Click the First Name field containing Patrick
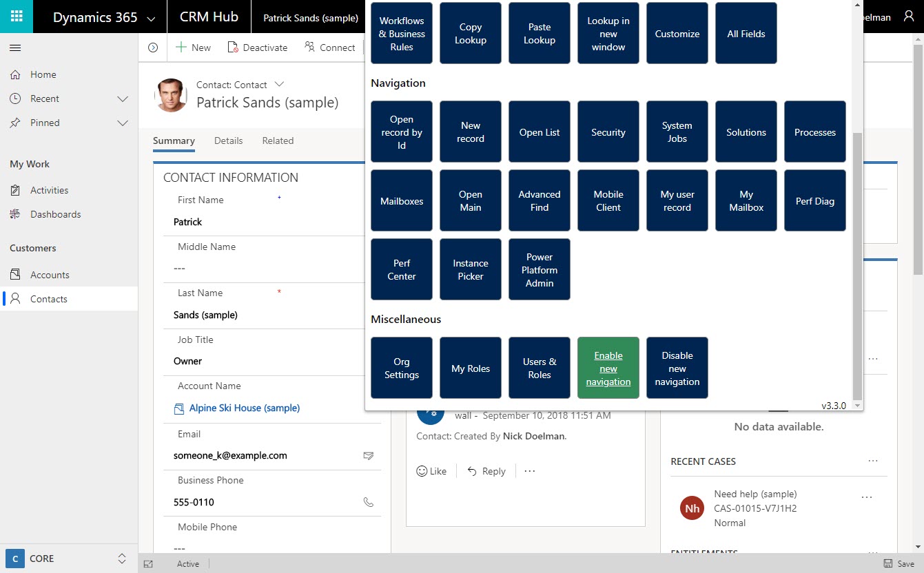Viewport: 924px width, 573px height. pyautogui.click(x=262, y=222)
